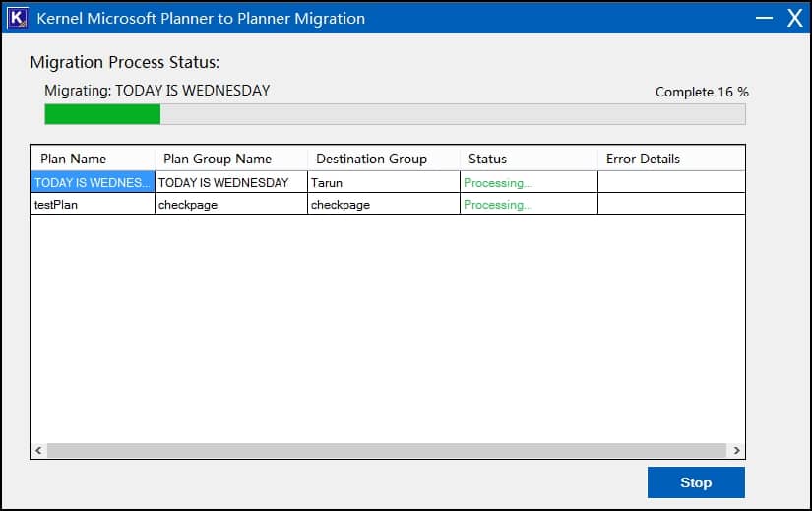Click the Kernel app logo icon
Viewport: 812px width, 511px height.
tap(17, 18)
